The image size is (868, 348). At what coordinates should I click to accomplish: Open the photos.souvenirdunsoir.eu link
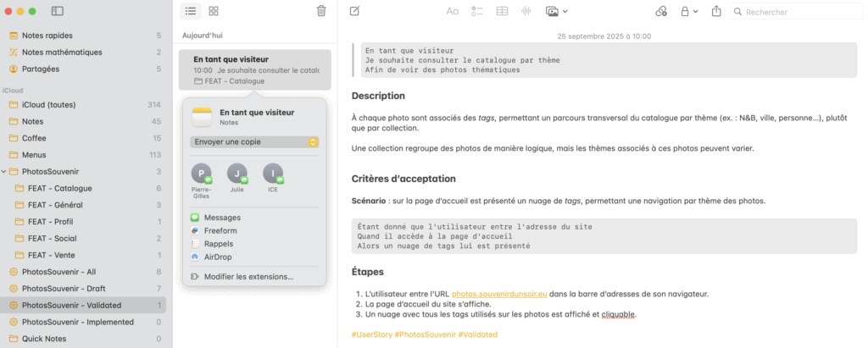(499, 294)
